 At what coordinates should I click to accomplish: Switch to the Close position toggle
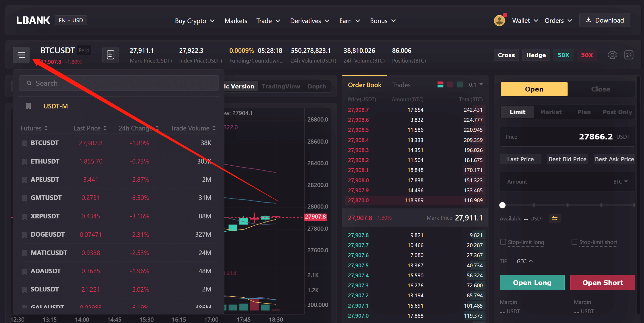click(601, 89)
